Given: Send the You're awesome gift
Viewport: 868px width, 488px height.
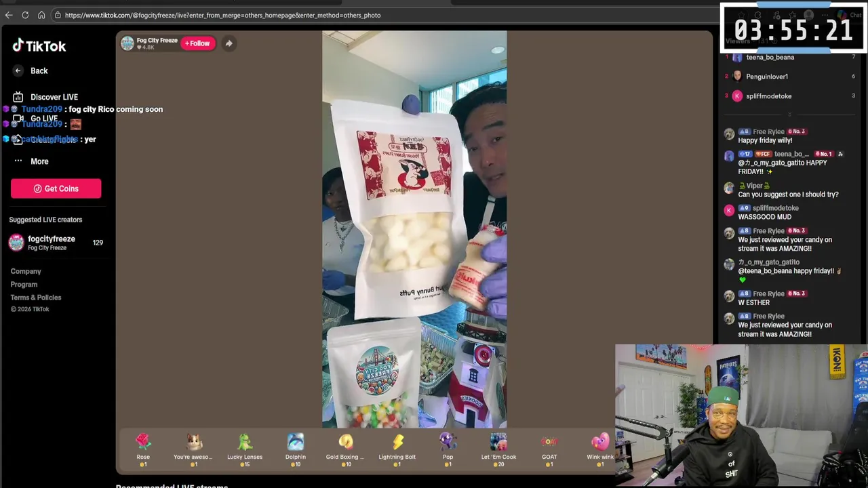Looking at the screenshot, I should [193, 449].
